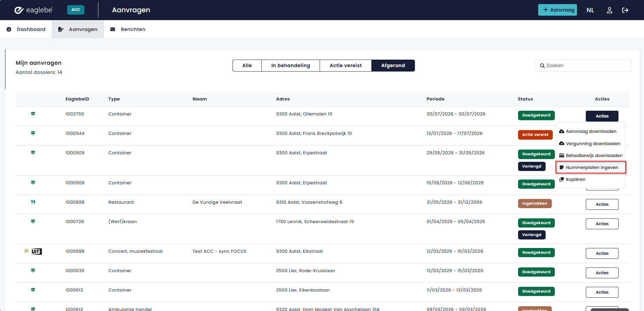
Task: Open Acties dropdown for dossier 1000688
Action: click(602, 253)
